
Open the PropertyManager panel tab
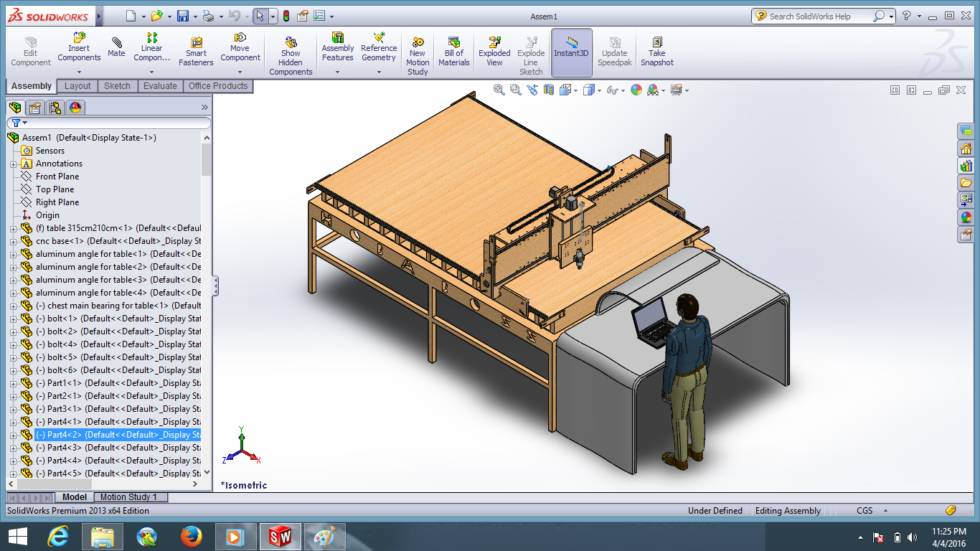click(34, 108)
